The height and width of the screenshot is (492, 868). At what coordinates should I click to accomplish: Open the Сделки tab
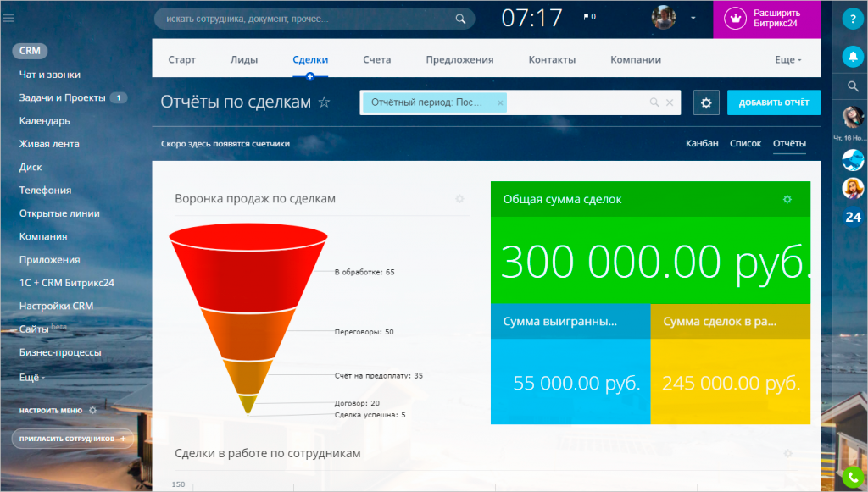coord(310,60)
